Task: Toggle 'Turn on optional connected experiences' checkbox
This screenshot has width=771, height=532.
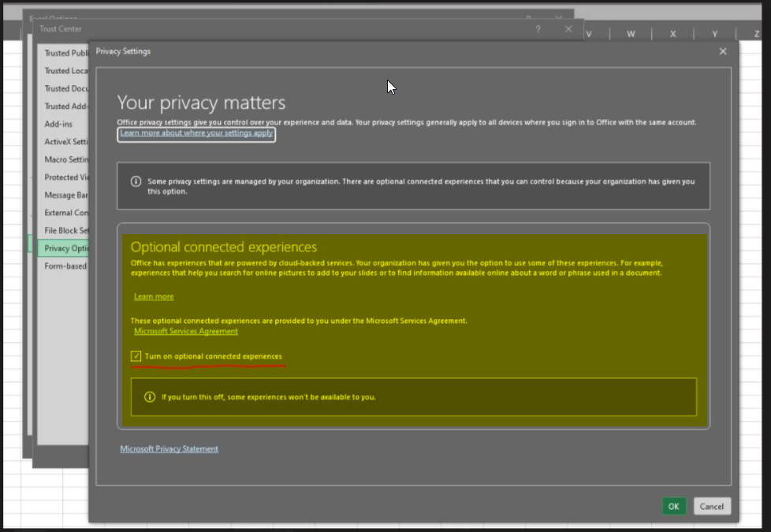Action: 136,356
